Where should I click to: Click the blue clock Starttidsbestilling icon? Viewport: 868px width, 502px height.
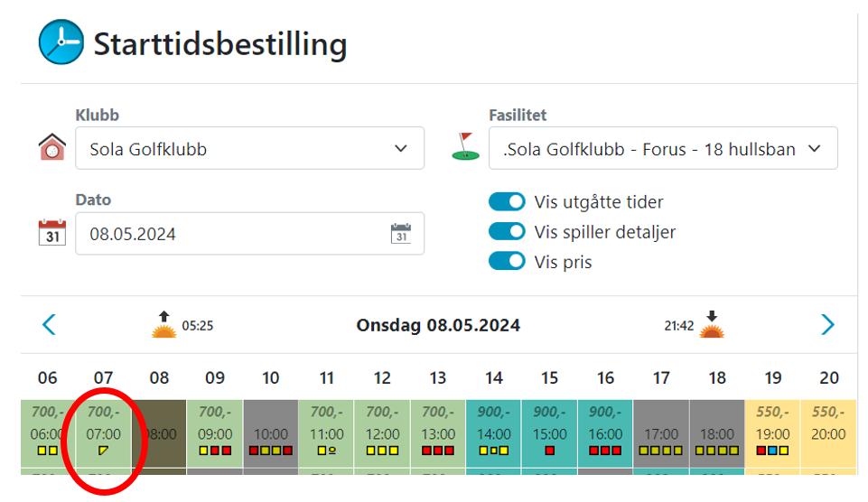tap(61, 42)
